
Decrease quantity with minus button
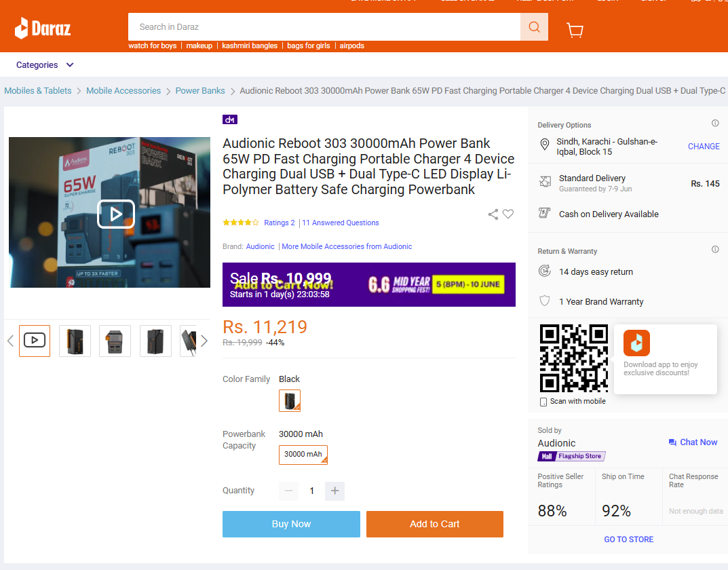[288, 491]
